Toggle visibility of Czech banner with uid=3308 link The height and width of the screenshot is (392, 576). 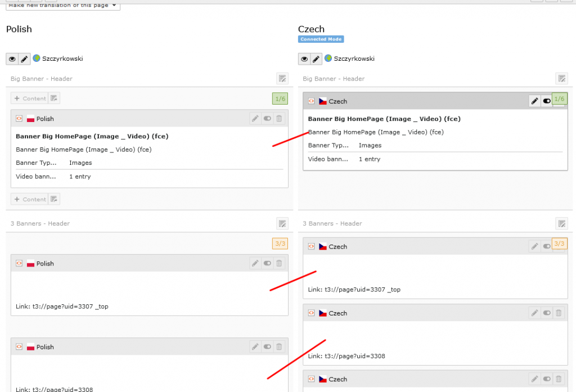coord(546,313)
